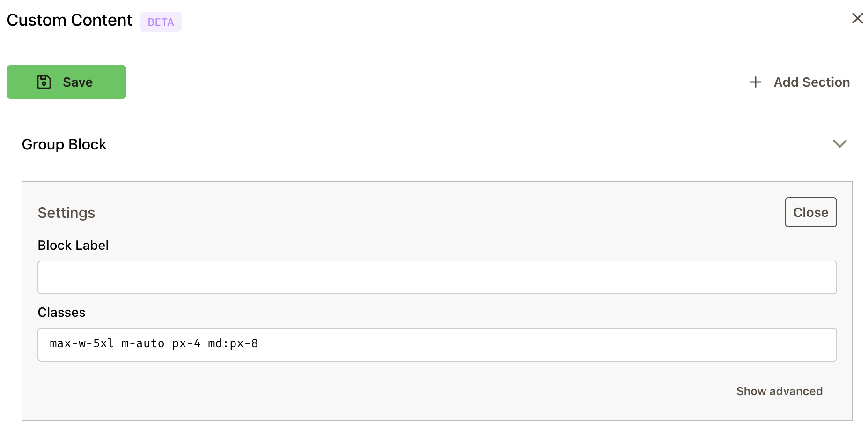Viewport: 868px width, 433px height.
Task: Click the Custom Content heading
Action: click(69, 20)
